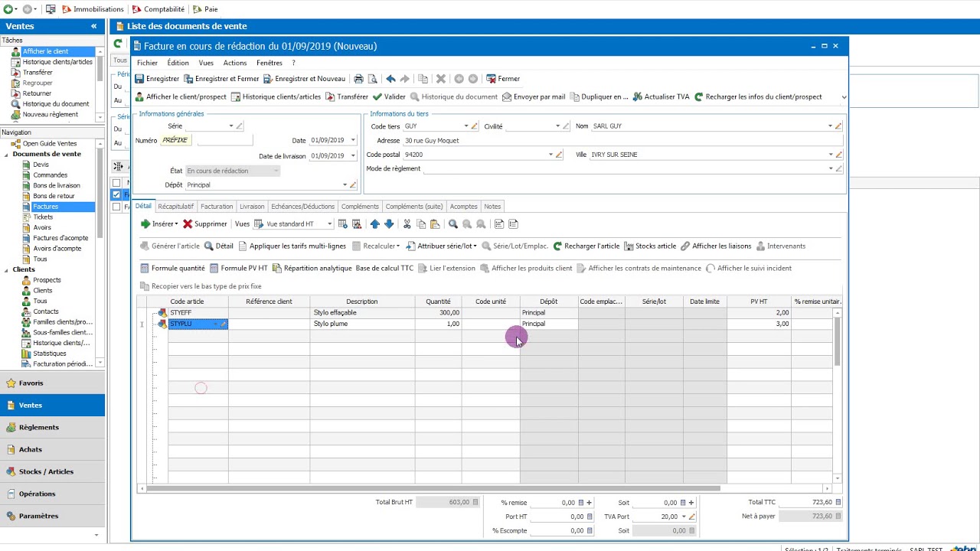Click the printer icon in the invoice toolbar

(358, 79)
